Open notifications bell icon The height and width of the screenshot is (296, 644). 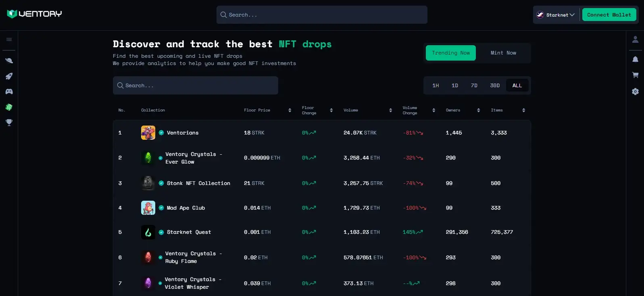pos(635,59)
